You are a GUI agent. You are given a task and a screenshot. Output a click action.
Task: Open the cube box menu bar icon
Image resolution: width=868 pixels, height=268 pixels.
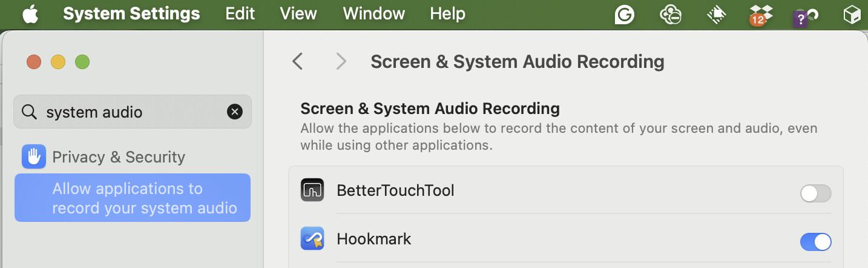(852, 14)
